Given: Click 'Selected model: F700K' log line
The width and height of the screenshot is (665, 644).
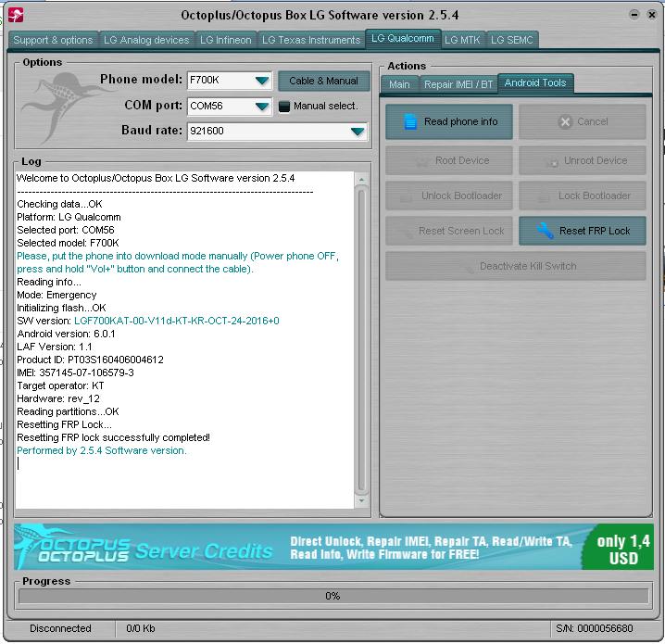Looking at the screenshot, I should (68, 243).
